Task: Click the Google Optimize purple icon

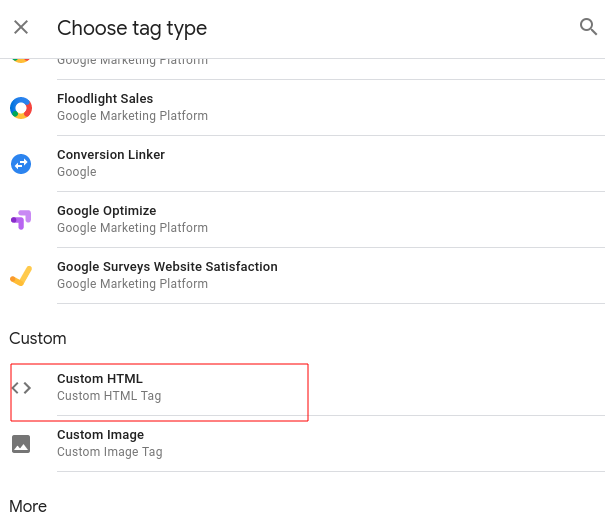Action: pos(21,219)
